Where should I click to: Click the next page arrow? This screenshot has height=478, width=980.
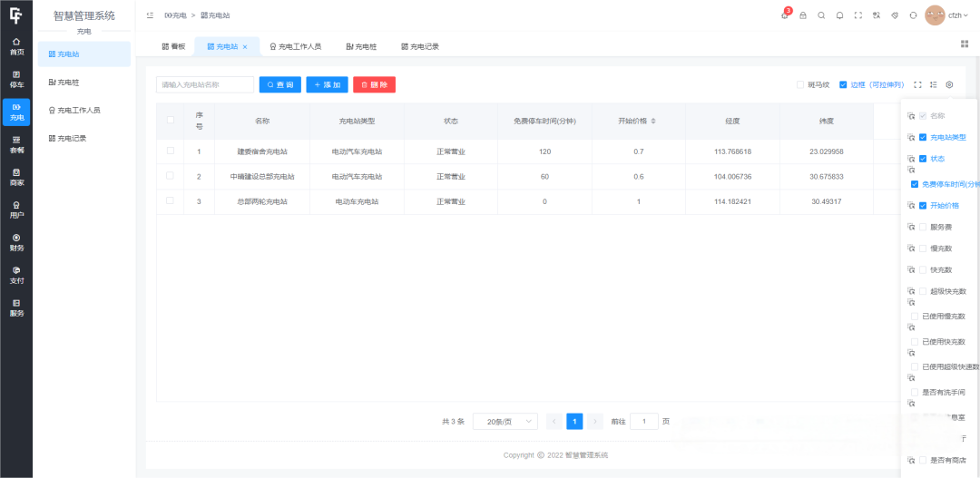tap(595, 421)
